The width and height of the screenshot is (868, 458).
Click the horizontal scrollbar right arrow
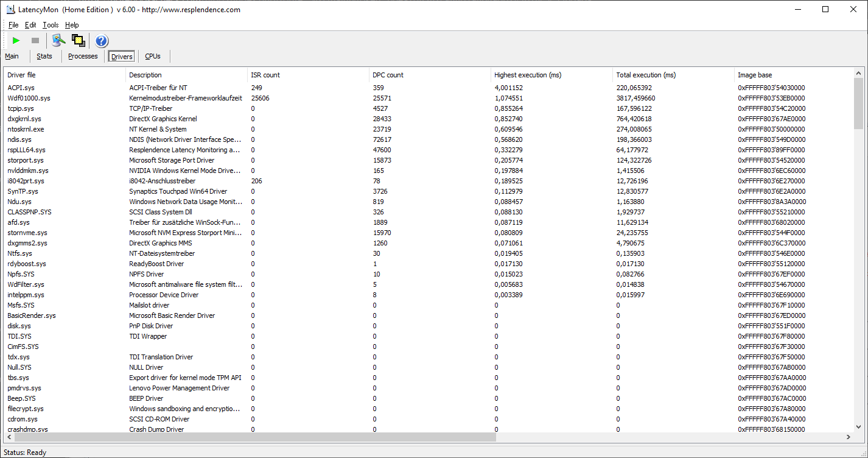[849, 437]
